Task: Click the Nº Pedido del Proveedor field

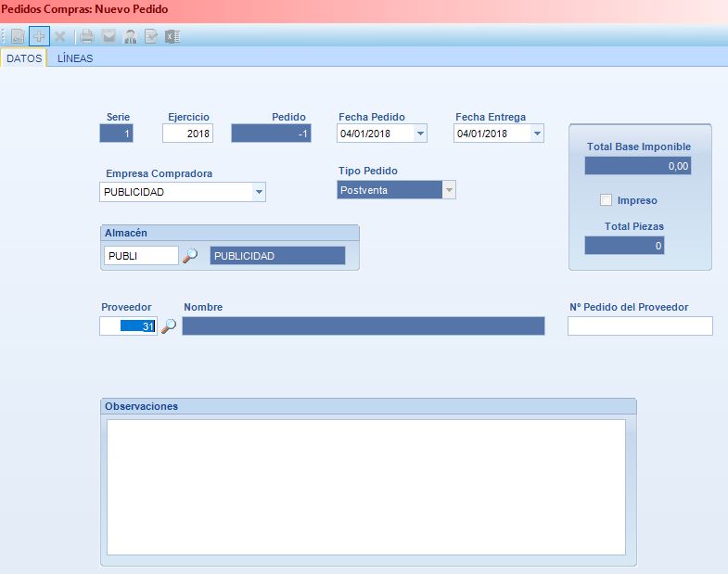Action: [x=640, y=325]
